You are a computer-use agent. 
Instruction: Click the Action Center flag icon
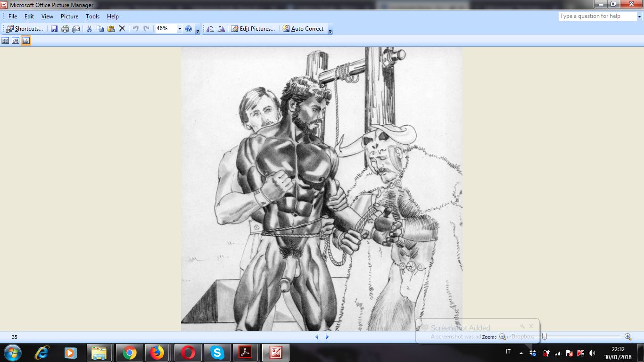tap(569, 353)
